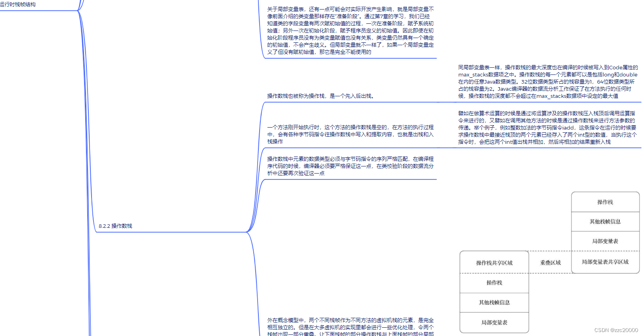Select node 操作数栈中元素的数据类型

tap(350, 166)
